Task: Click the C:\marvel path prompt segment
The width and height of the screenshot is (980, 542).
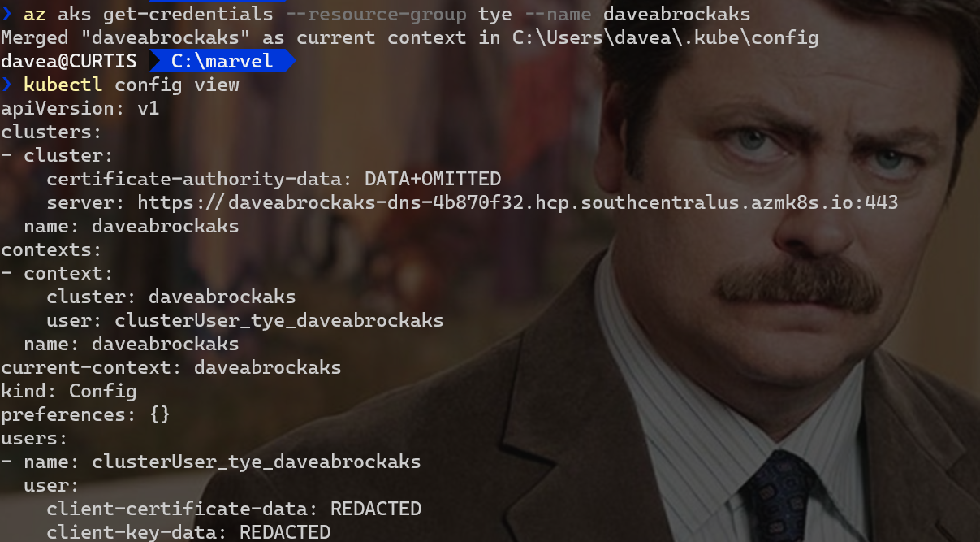Action: tap(222, 61)
